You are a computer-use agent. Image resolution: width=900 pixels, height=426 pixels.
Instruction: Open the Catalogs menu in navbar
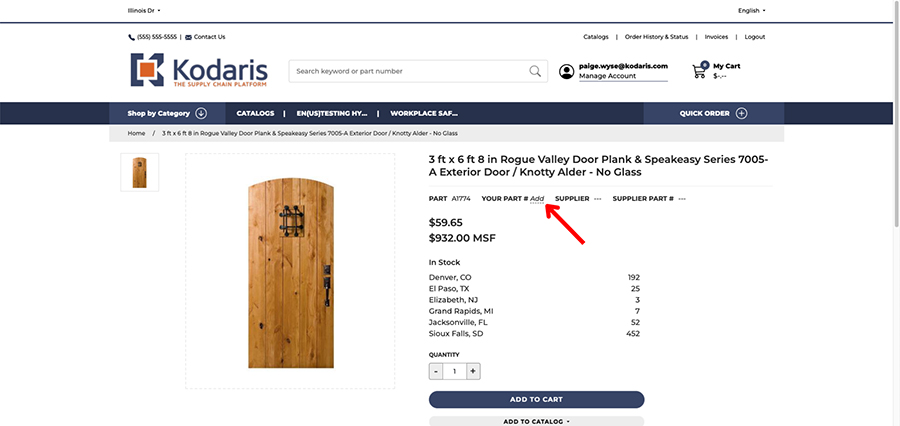point(255,113)
